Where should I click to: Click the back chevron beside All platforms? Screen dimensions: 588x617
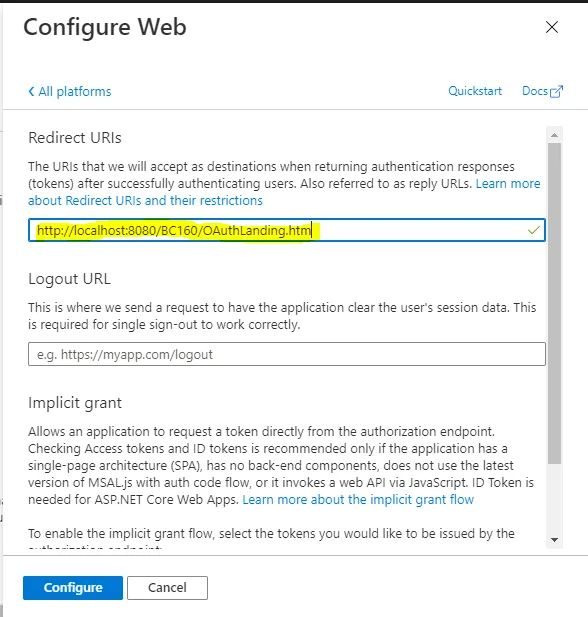pyautogui.click(x=31, y=92)
